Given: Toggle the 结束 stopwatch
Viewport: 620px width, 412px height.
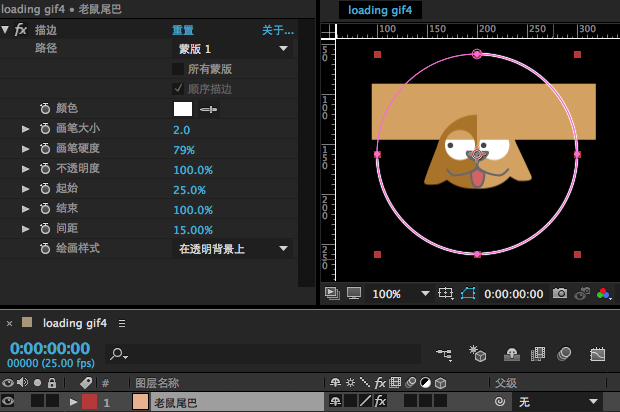Looking at the screenshot, I should coord(45,208).
